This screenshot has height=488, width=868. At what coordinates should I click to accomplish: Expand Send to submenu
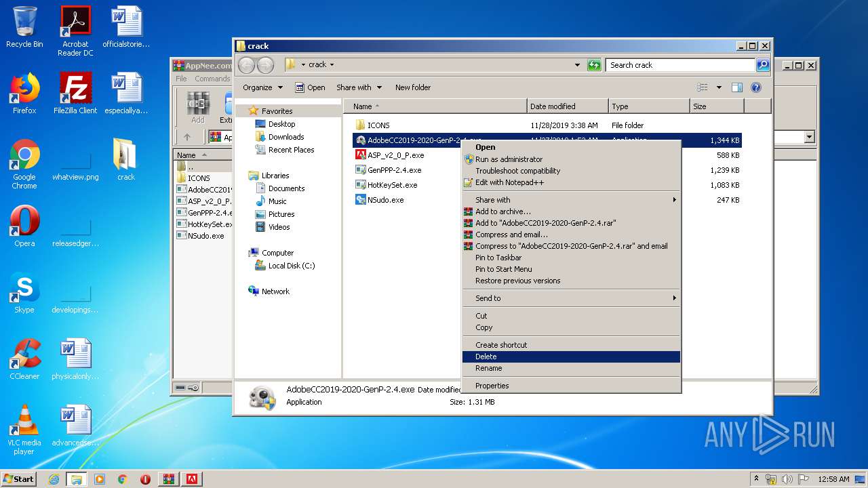pos(571,298)
